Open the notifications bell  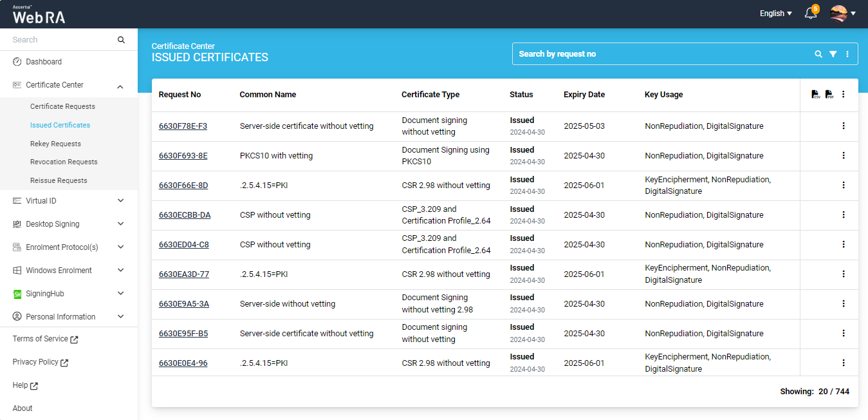[x=811, y=14]
